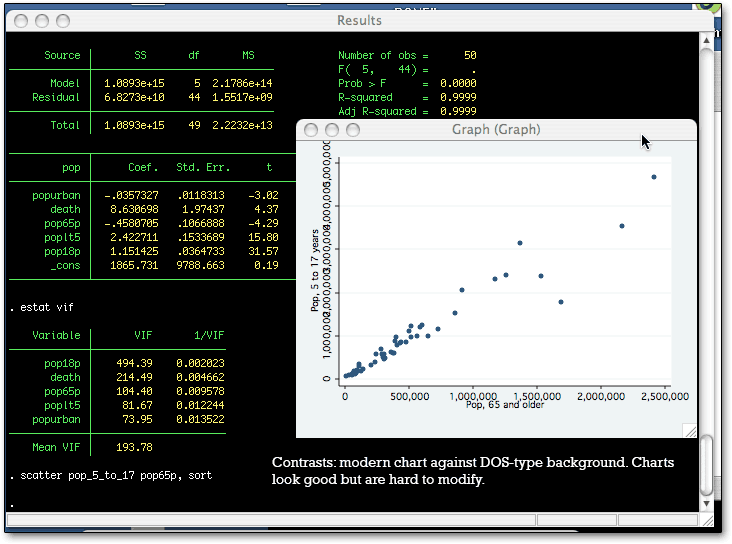
Task: Click the 2,000,000 x-axis label
Action: [601, 396]
